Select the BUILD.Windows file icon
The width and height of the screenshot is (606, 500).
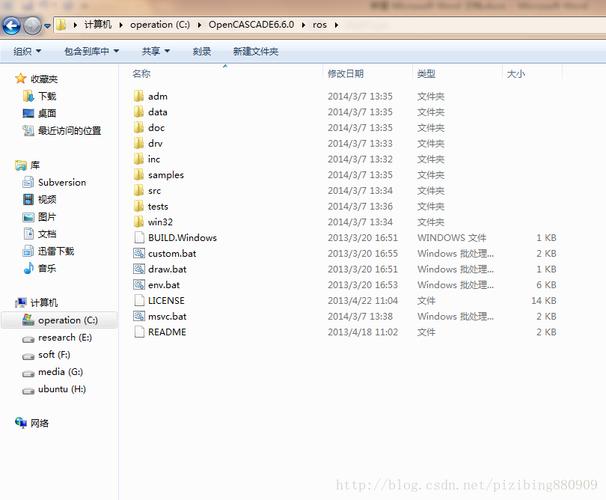[139, 238]
